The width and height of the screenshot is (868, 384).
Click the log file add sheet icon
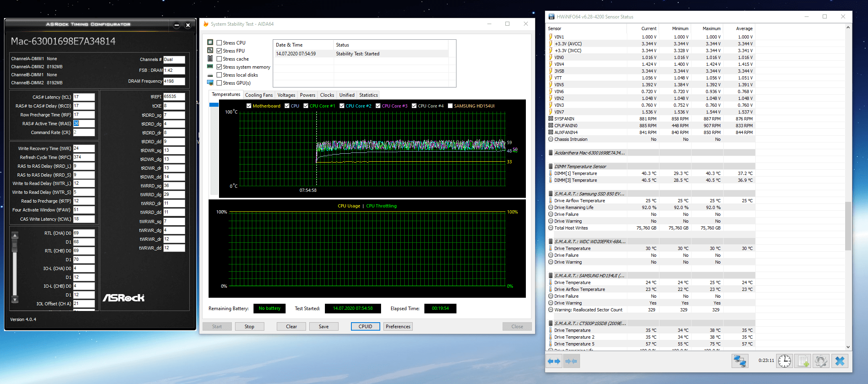803,361
